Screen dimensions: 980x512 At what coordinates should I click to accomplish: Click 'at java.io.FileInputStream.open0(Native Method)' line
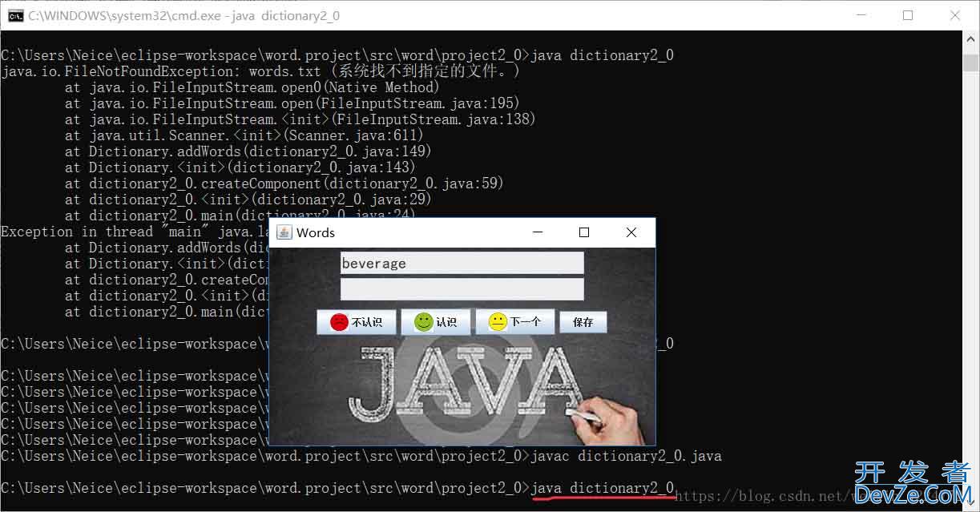[x=252, y=87]
